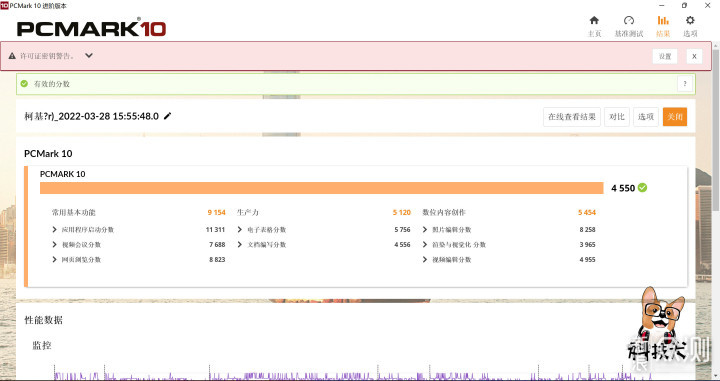720x381 pixels.
Task: Click the orange PCMARK 10 score bar
Action: coord(321,188)
